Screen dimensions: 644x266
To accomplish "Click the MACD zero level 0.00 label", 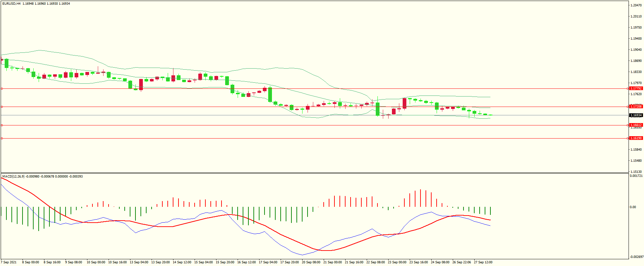I will click(x=633, y=207).
